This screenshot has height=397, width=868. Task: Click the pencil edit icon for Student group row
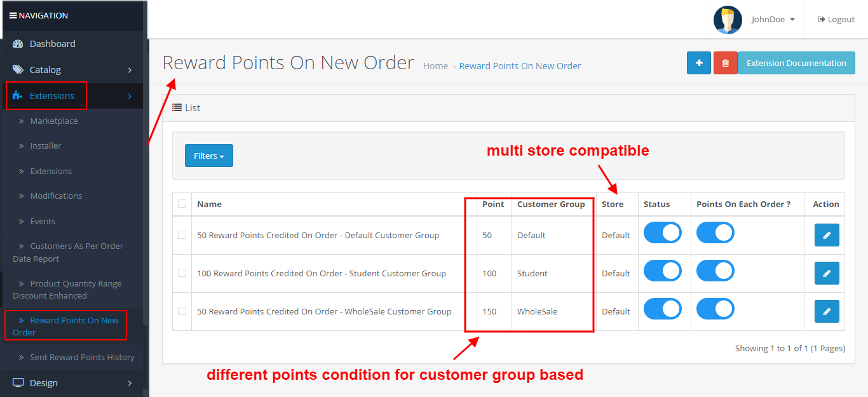click(827, 273)
